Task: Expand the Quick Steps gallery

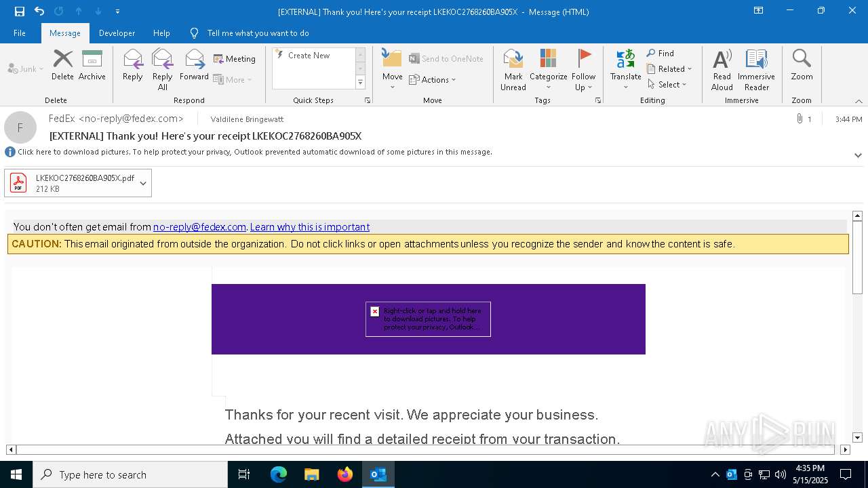Action: coord(360,83)
